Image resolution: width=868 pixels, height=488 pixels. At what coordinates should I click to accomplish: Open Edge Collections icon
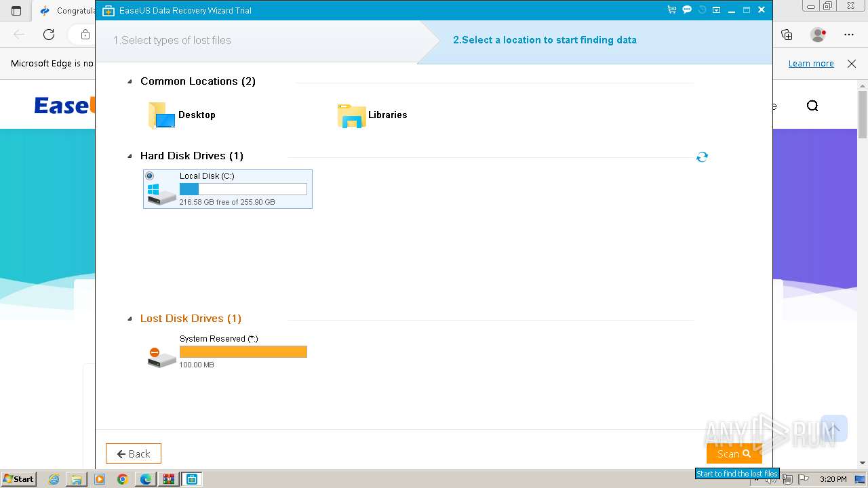[x=787, y=35]
